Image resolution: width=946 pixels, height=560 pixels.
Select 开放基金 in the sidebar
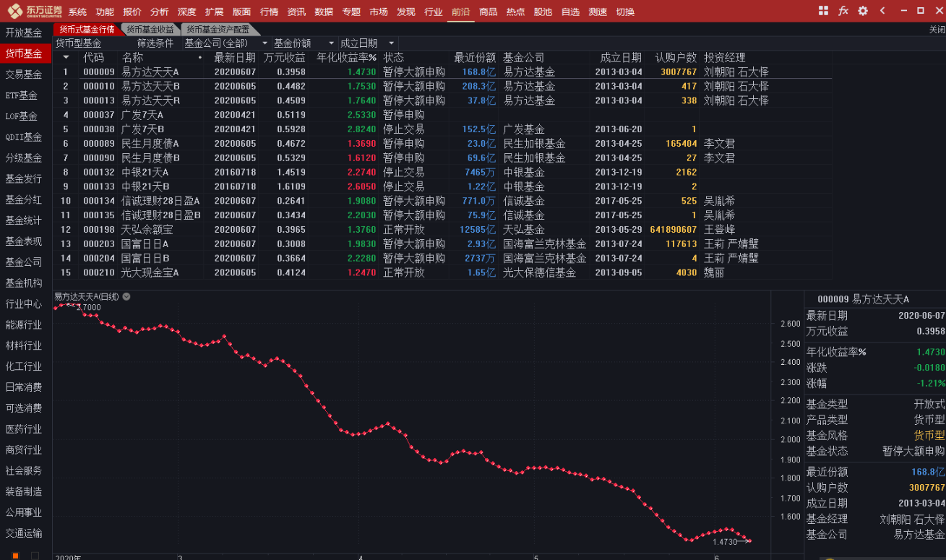coord(24,33)
